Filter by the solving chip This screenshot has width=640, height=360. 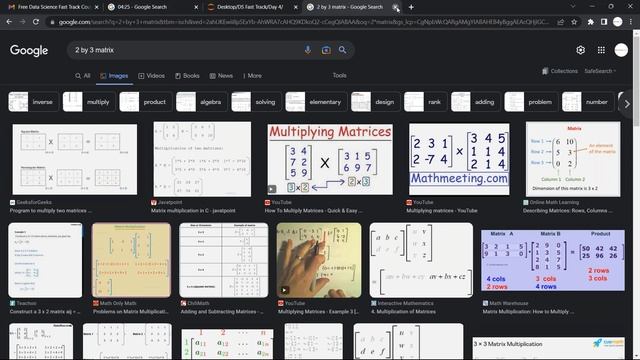point(255,102)
